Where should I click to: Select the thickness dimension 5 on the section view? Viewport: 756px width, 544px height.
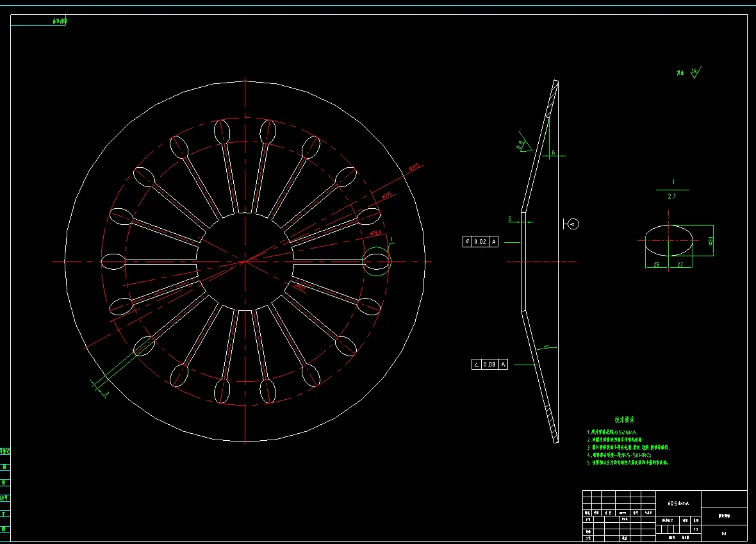point(510,219)
